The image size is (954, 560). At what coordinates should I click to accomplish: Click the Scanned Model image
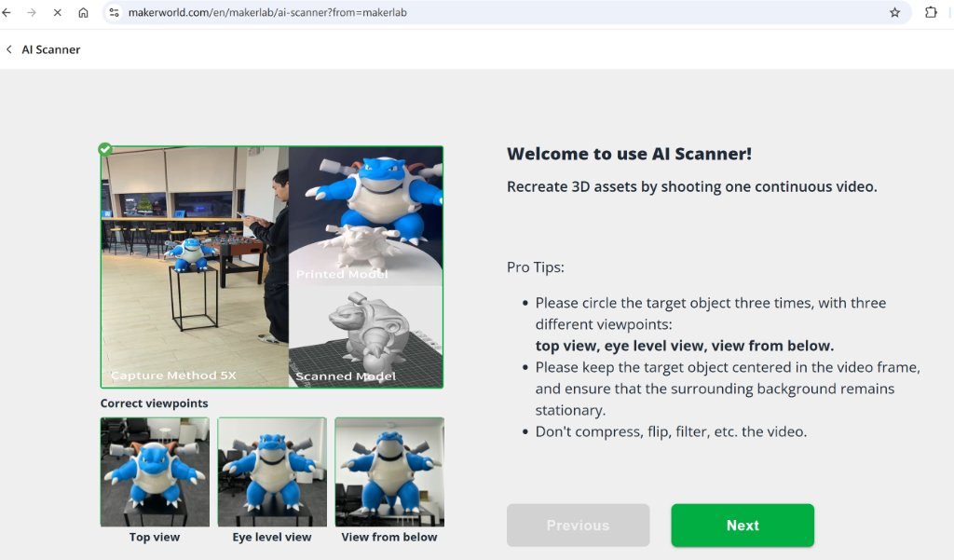click(365, 336)
